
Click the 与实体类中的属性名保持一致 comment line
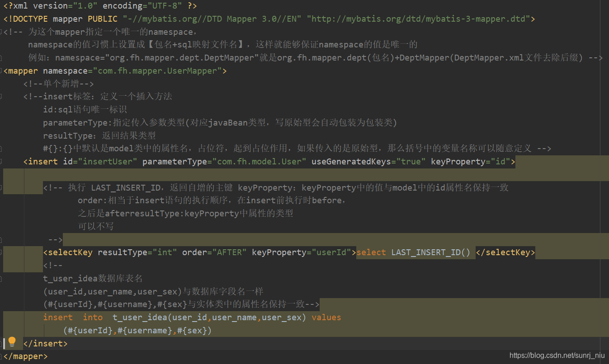tap(181, 304)
